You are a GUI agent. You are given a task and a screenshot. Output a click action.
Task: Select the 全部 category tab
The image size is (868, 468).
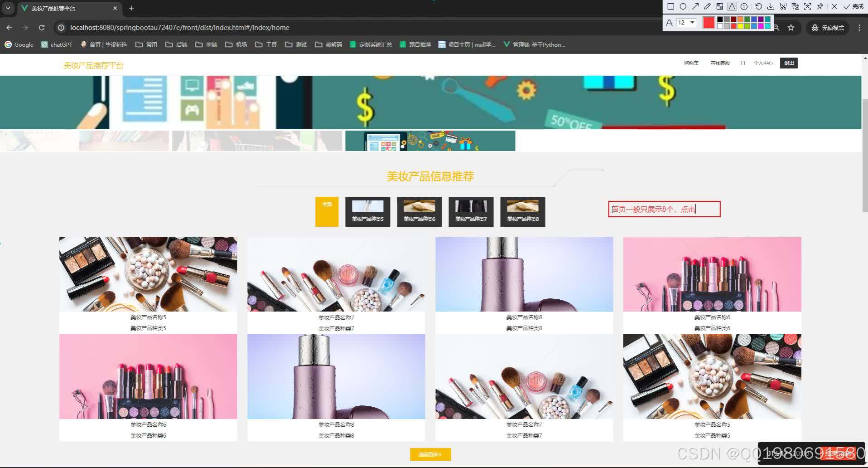[327, 211]
